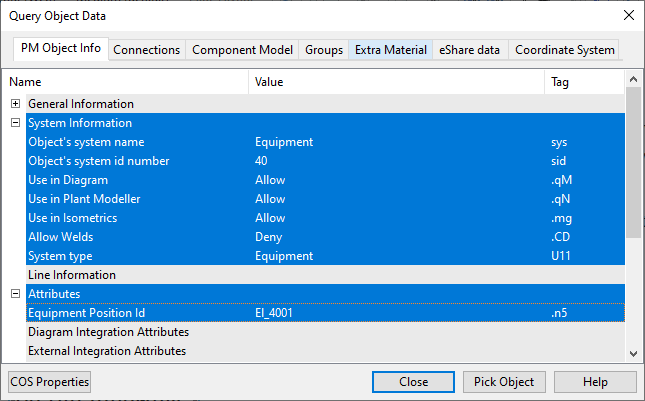Select the Groups tab
This screenshot has height=401, width=645.
324,50
